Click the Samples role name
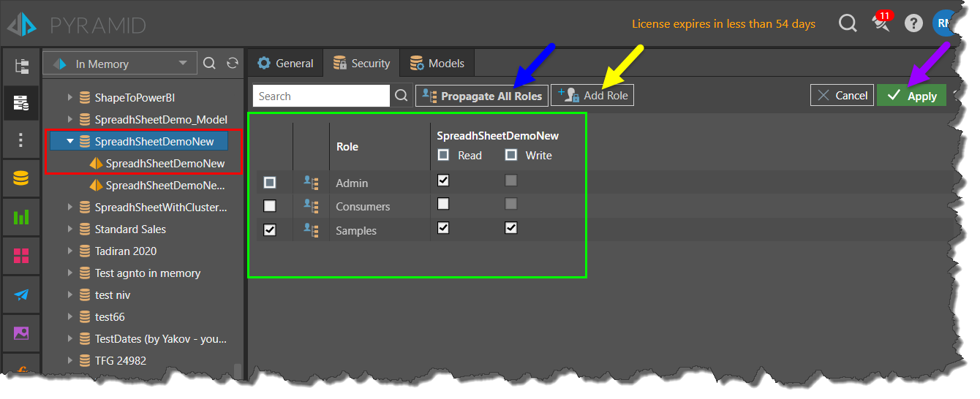Viewport: 980px width, 399px height. (x=356, y=231)
